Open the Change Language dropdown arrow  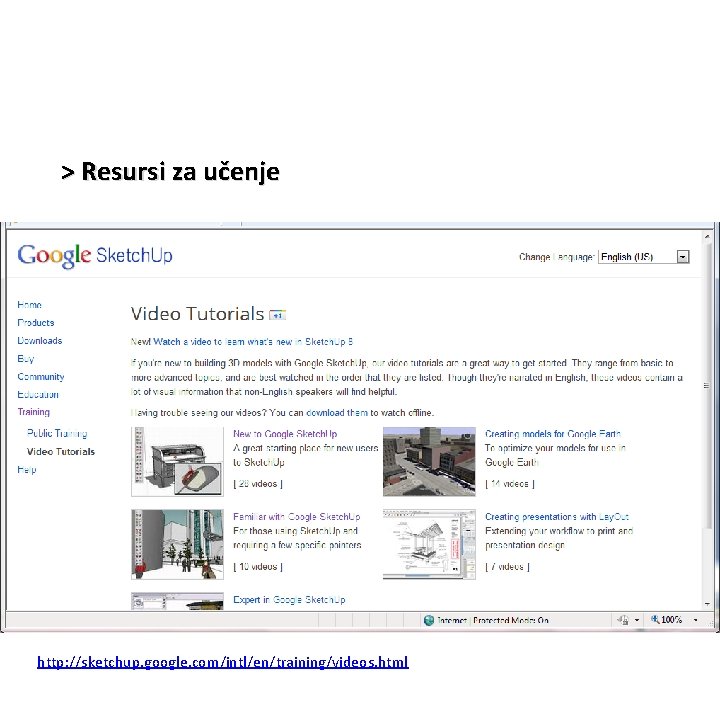(x=683, y=257)
